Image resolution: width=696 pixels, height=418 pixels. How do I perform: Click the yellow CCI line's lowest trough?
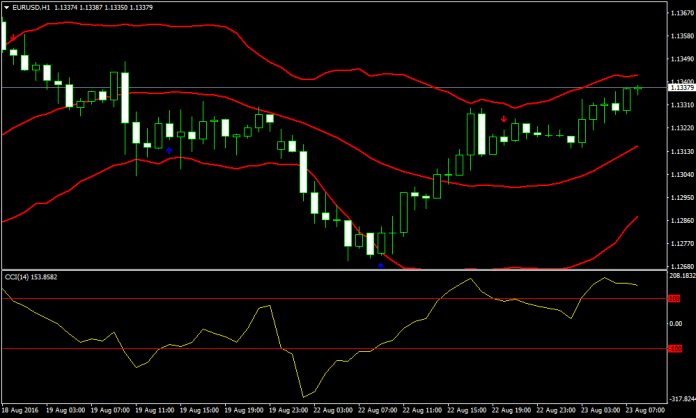302,396
